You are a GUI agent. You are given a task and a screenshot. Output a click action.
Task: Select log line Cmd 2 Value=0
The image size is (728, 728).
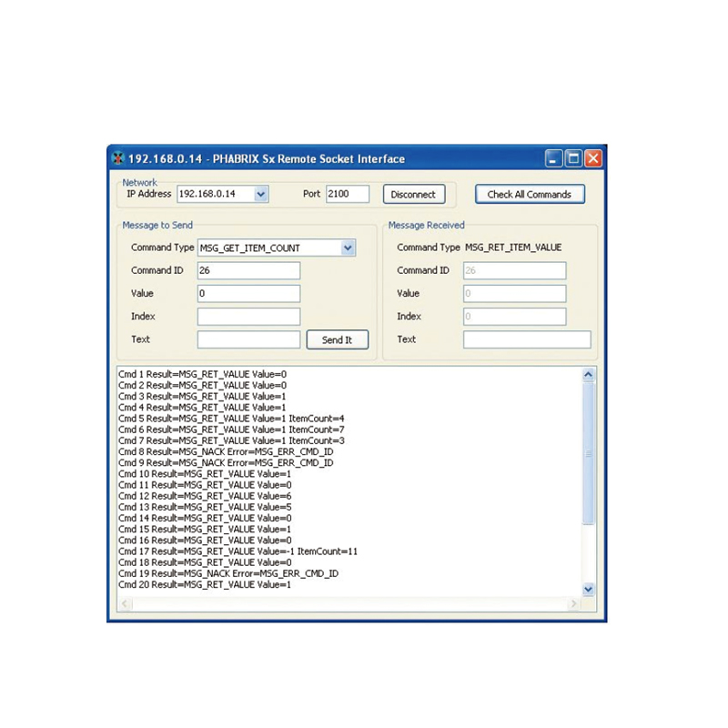coord(202,385)
